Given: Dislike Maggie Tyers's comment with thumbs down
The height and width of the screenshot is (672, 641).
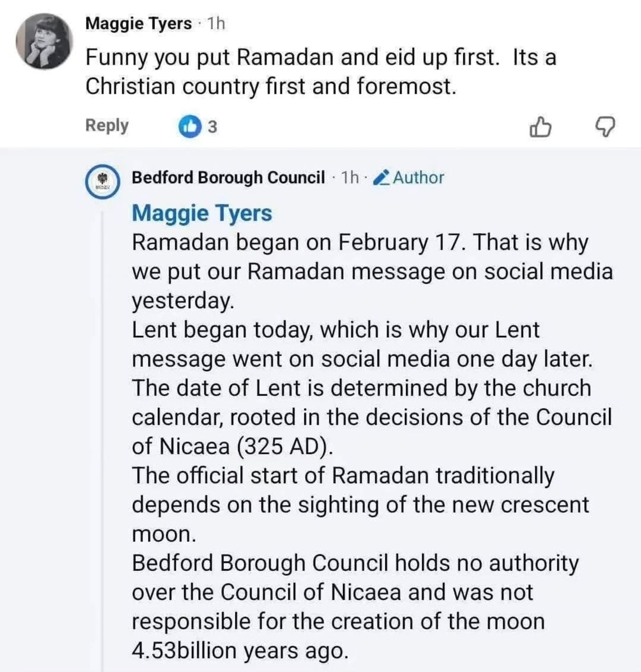Looking at the screenshot, I should tap(605, 126).
